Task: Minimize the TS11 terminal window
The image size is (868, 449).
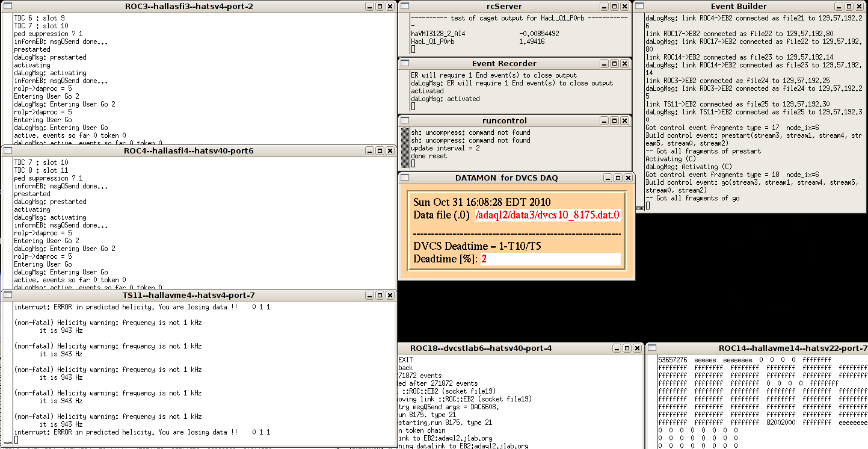Action: (x=369, y=295)
